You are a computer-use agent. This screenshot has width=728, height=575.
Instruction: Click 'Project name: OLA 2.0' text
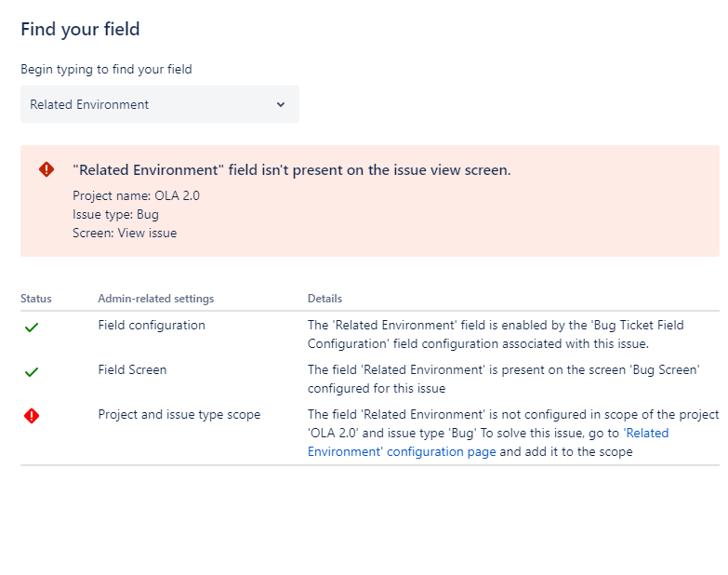click(x=136, y=195)
